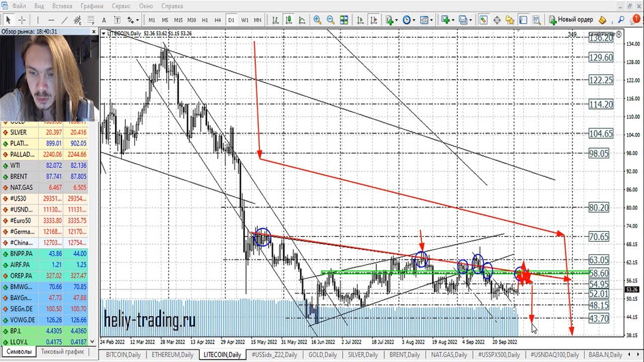Select the Text Label tool
The image size is (644, 362).
[x=117, y=20]
